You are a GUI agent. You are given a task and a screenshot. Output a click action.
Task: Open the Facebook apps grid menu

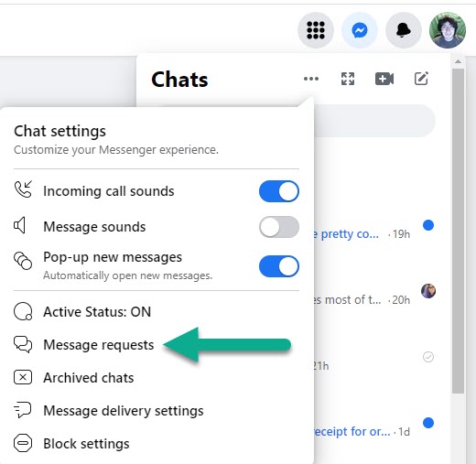(x=316, y=30)
